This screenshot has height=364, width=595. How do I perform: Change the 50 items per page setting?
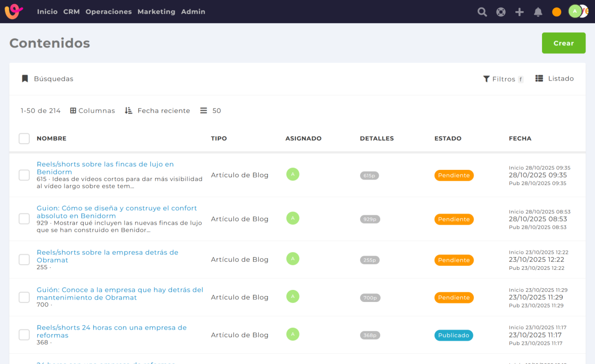point(211,111)
